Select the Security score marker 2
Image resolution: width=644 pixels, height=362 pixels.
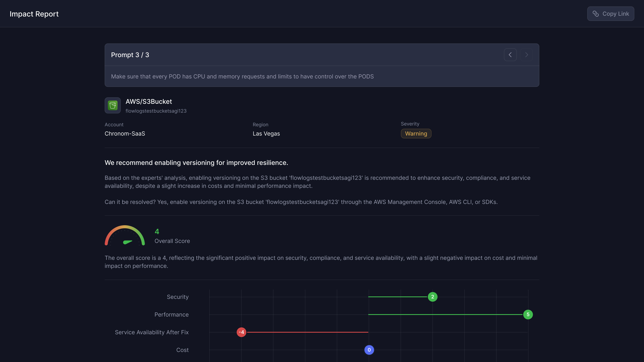click(x=432, y=297)
